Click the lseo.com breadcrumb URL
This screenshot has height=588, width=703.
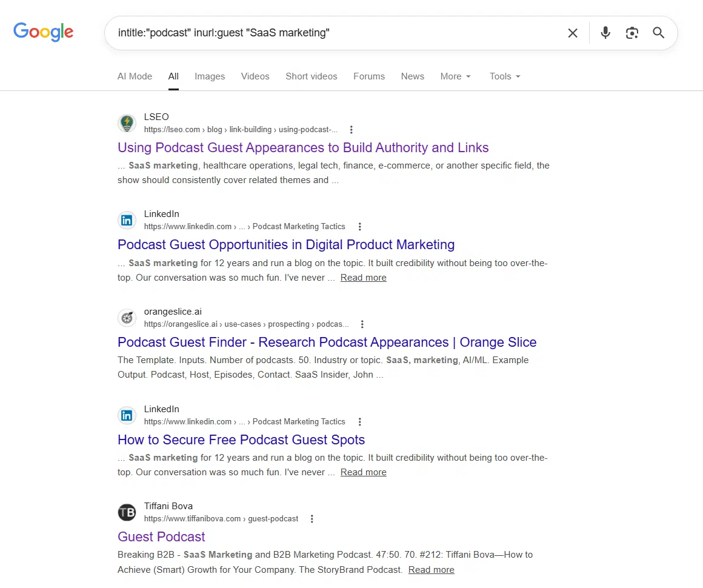[x=241, y=130]
